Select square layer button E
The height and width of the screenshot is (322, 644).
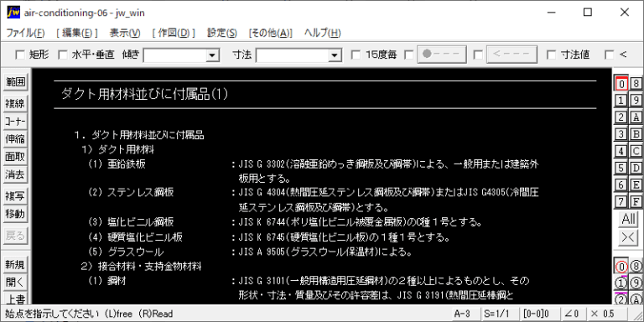[x=636, y=184]
